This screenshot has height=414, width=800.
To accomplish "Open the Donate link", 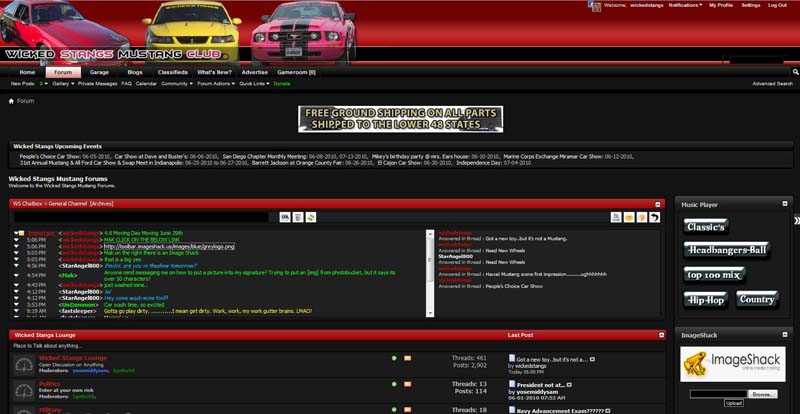I will point(282,84).
